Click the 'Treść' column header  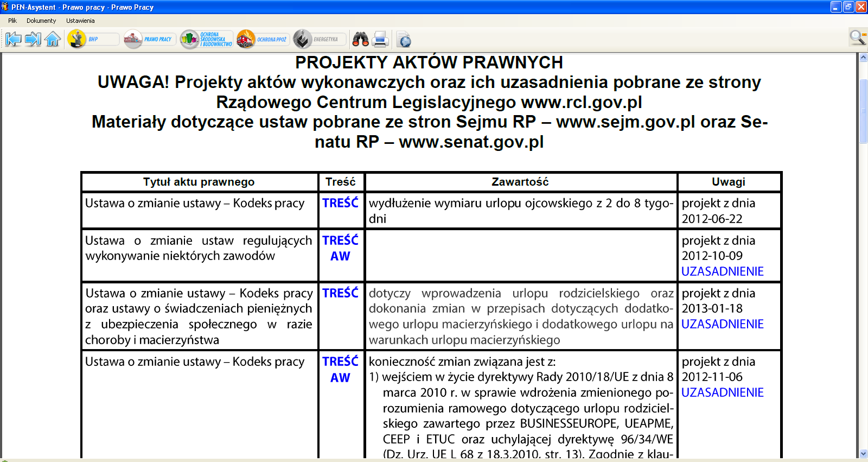point(341,182)
